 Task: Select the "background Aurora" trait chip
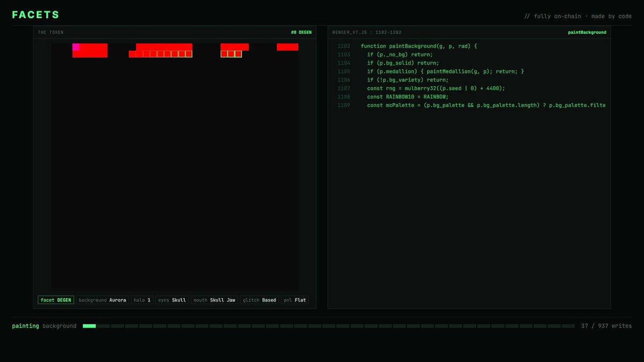103,300
